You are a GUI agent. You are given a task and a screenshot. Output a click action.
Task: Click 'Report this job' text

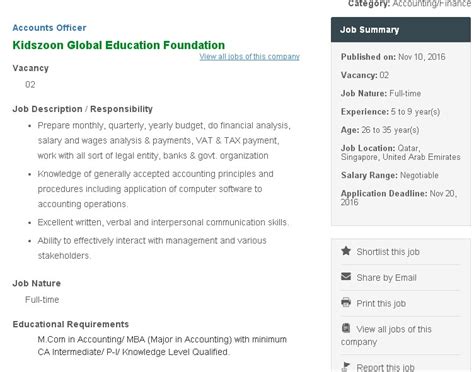pyautogui.click(x=385, y=367)
